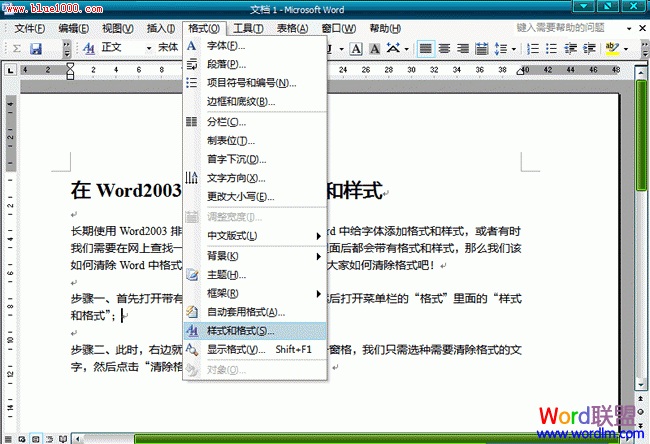650x444 pixels.
Task: Expand formatting toolbar options at far right
Action: coord(645,49)
